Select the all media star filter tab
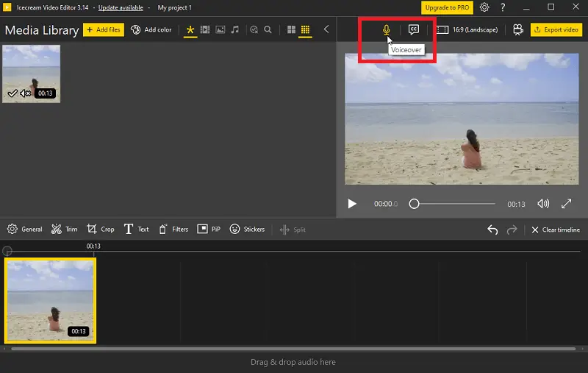 coord(190,29)
